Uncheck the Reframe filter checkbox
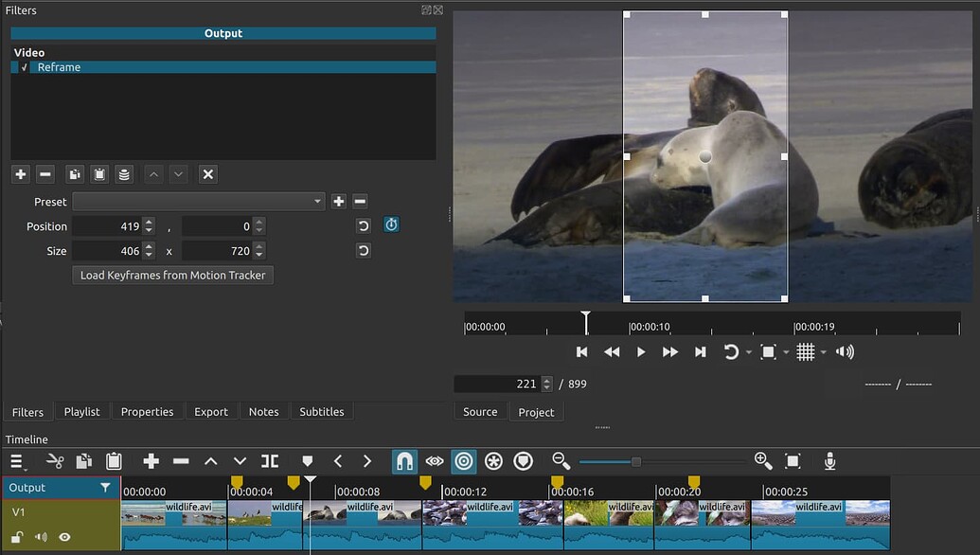The image size is (980, 555). pyautogui.click(x=24, y=67)
